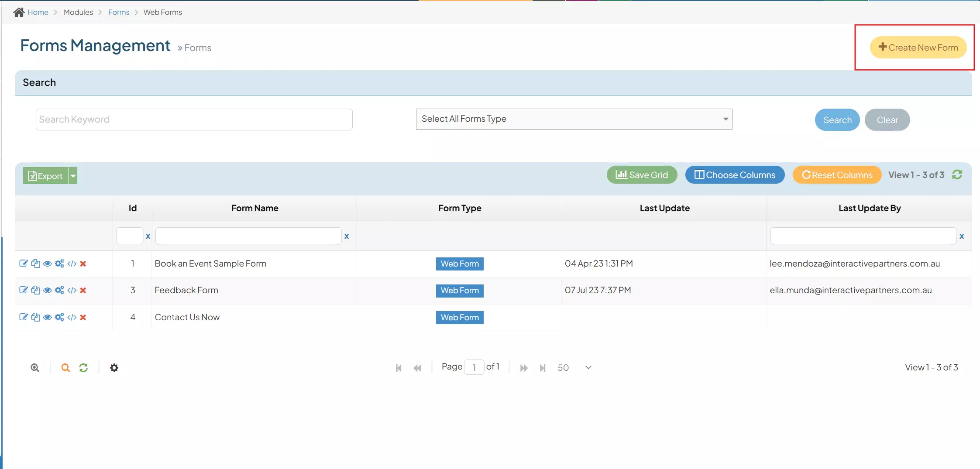
Task: Edit the Book an Event Sample Form
Action: pyautogui.click(x=24, y=264)
